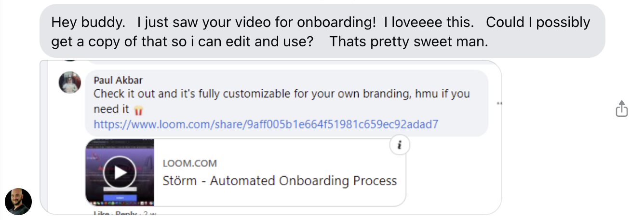Click the share icon beside the attachment
This screenshot has width=644, height=220.
click(622, 109)
